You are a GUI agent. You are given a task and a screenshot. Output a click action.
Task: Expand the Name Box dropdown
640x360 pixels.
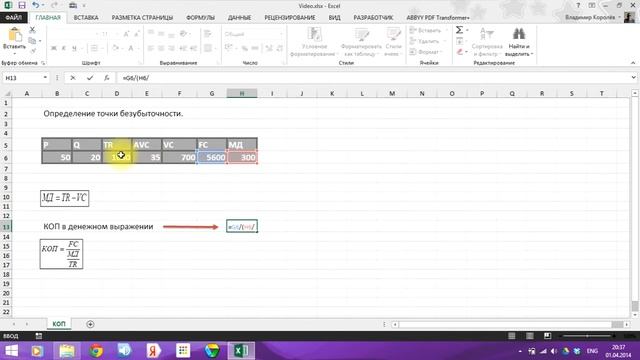[x=45, y=78]
